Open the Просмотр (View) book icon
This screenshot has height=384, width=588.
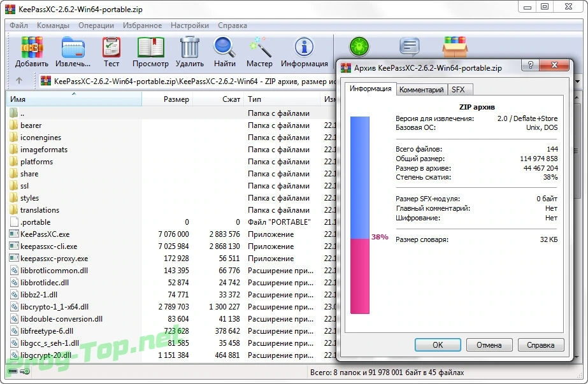pyautogui.click(x=151, y=48)
